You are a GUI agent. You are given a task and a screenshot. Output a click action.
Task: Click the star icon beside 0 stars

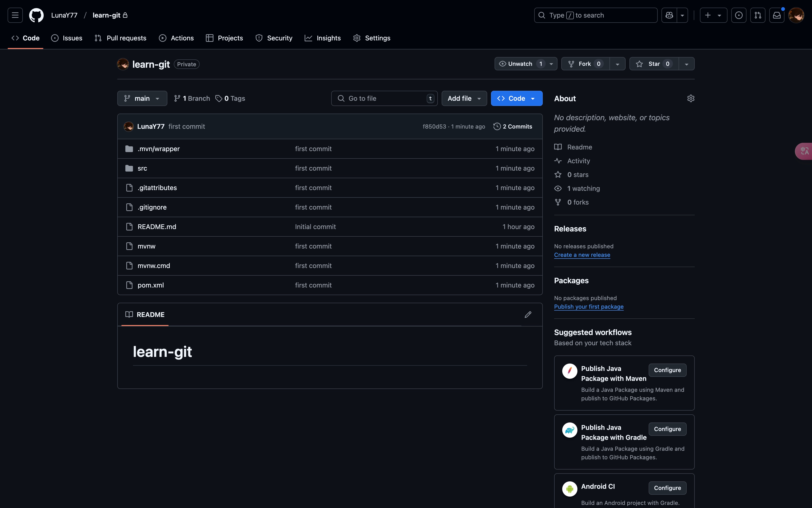pos(558,175)
